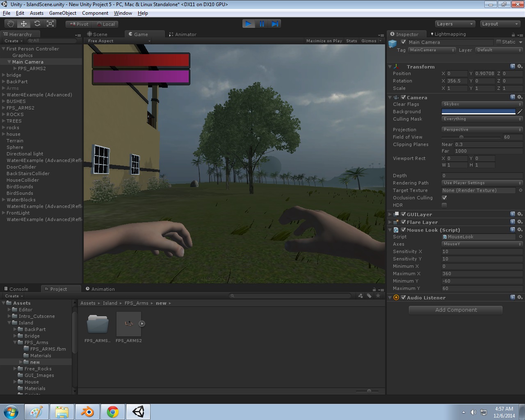Select the Scale tool in toolbar
The height and width of the screenshot is (420, 525).
click(x=50, y=24)
